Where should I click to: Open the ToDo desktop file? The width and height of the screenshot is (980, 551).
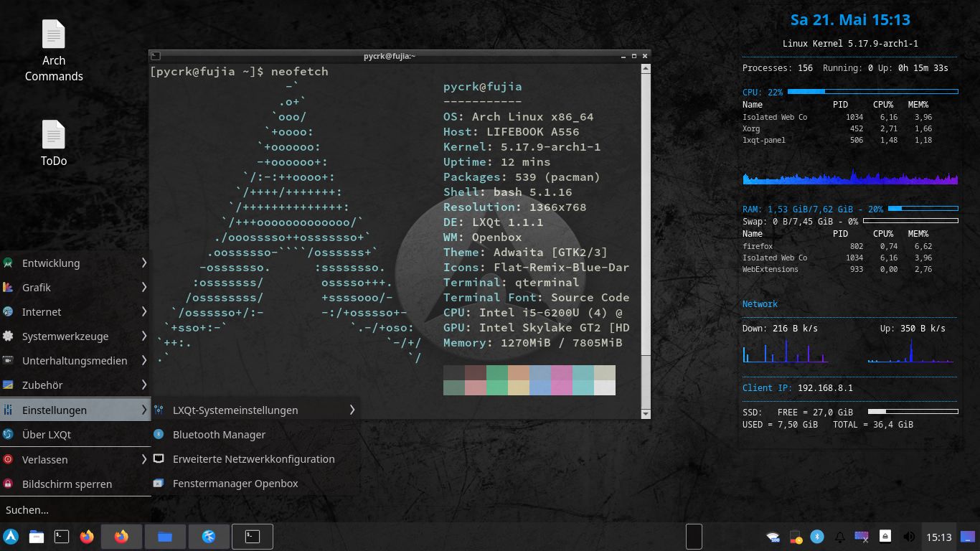[x=54, y=143]
